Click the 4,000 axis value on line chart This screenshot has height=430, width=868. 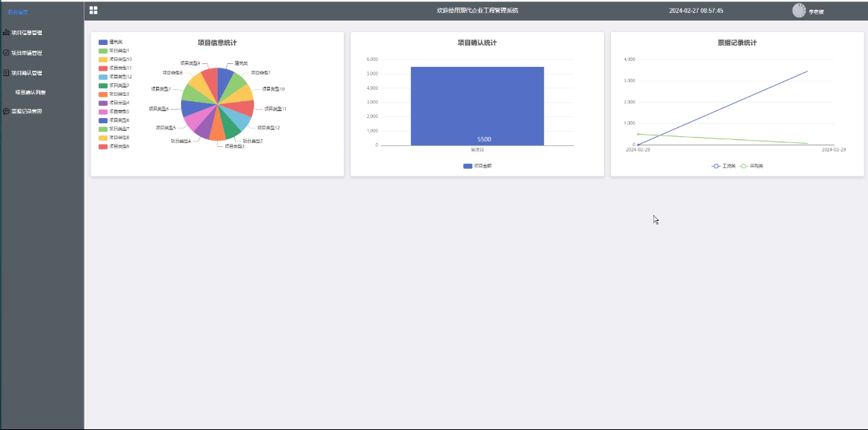coord(629,59)
